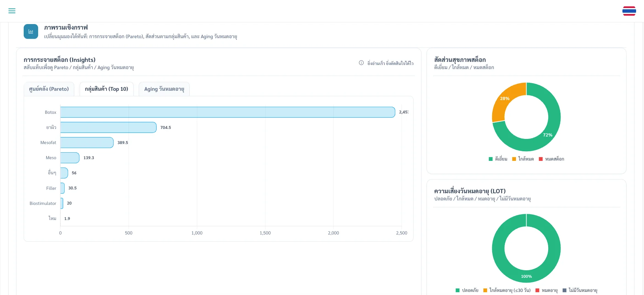
Task: Select กลุ่มสินค้า (Top 10) tab
Action: [106, 89]
